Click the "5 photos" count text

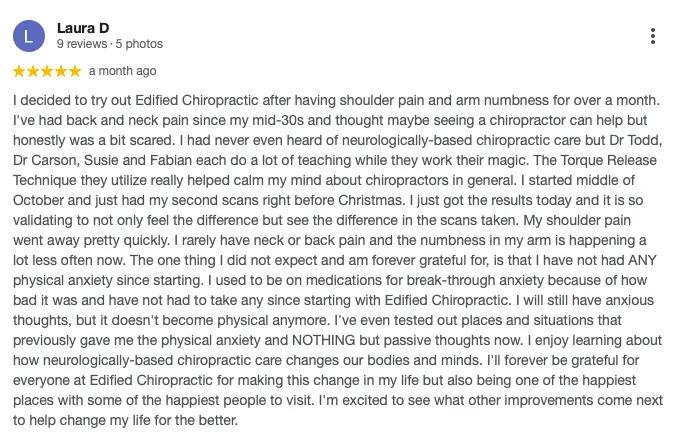pyautogui.click(x=139, y=44)
